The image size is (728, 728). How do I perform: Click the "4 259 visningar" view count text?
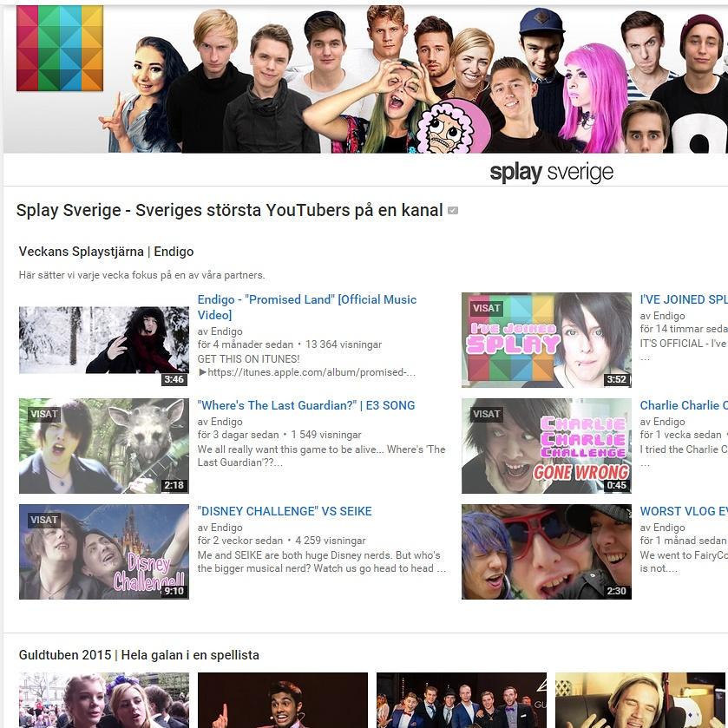[330, 541]
